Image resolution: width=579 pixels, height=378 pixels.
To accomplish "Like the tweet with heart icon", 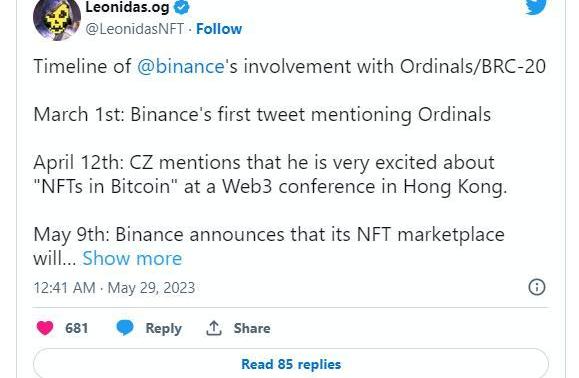I will [x=45, y=328].
